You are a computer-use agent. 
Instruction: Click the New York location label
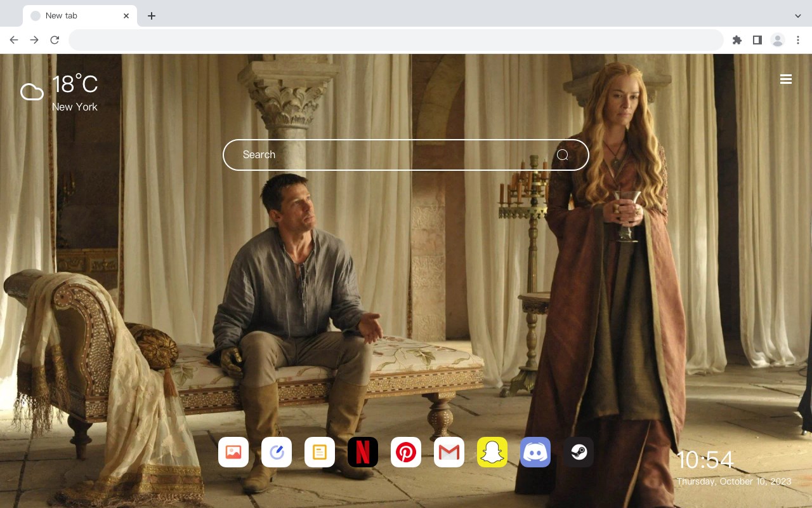click(75, 107)
